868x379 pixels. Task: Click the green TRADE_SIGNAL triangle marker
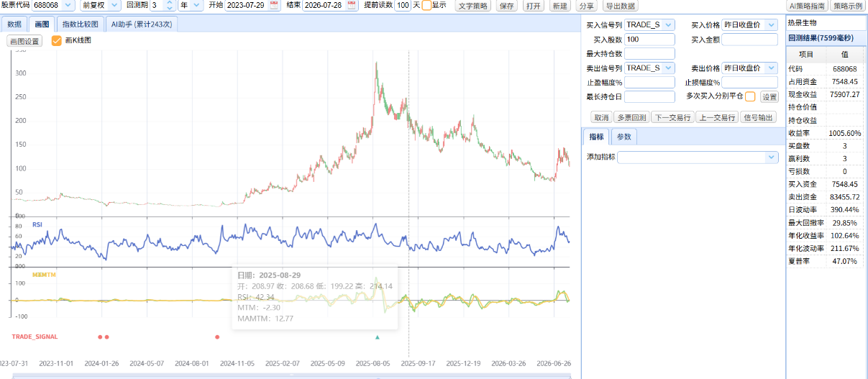(x=377, y=337)
